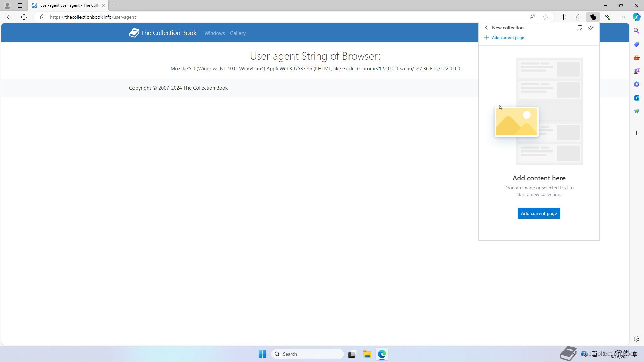Open the Windows nav menu item
The height and width of the screenshot is (362, 644).
214,33
